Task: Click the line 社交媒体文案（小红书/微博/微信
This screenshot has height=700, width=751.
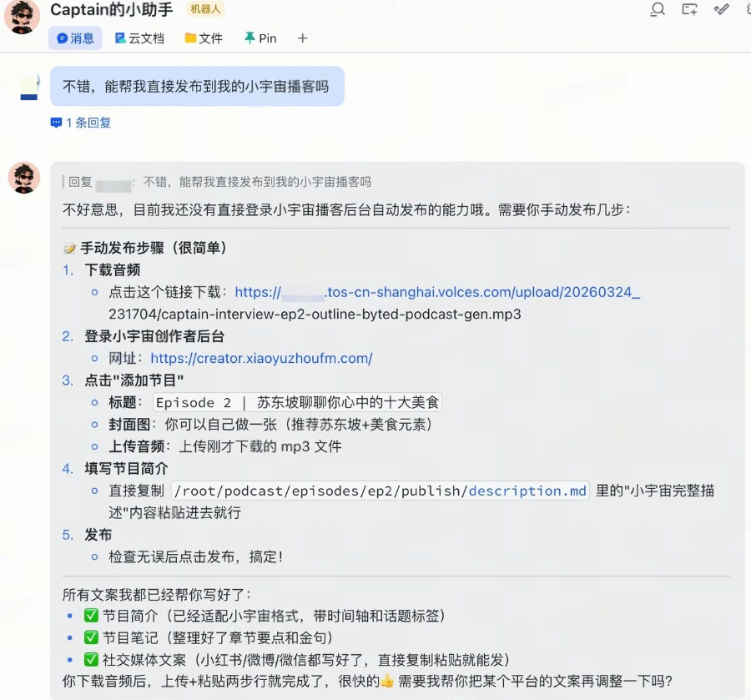Action: [306, 660]
